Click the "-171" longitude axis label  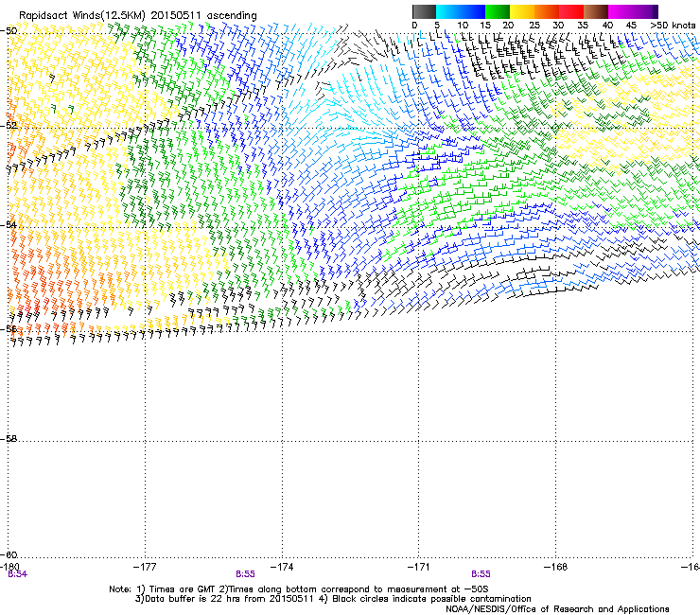click(x=418, y=567)
